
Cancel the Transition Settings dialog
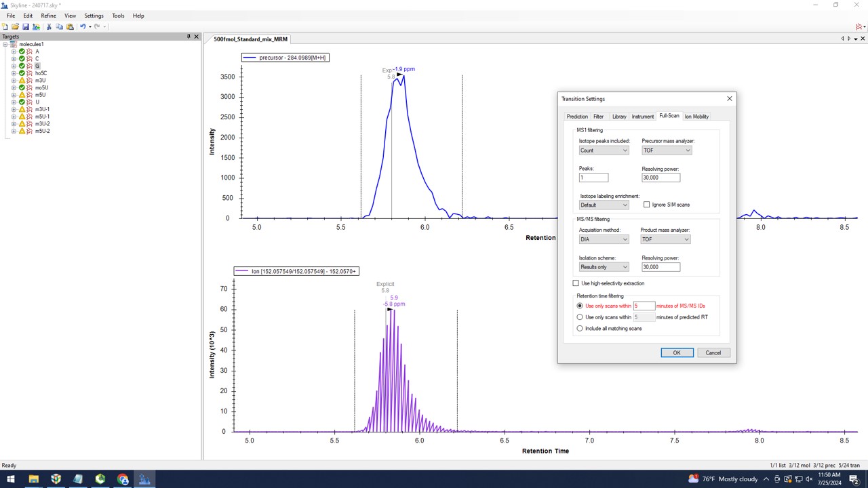713,352
